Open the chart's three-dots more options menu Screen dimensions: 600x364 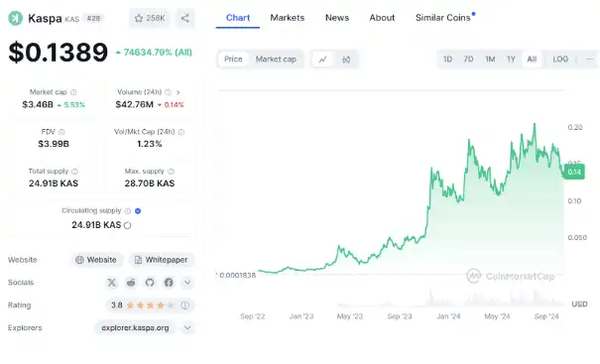(589, 60)
